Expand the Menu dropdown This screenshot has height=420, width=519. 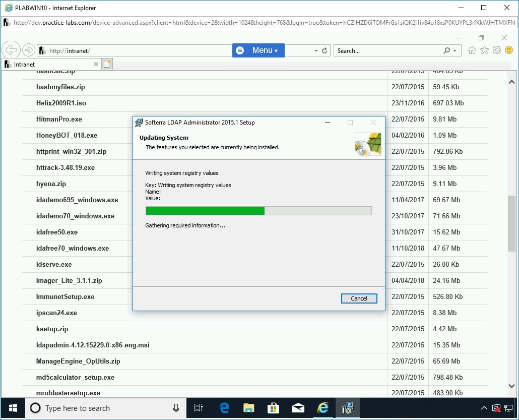point(258,50)
